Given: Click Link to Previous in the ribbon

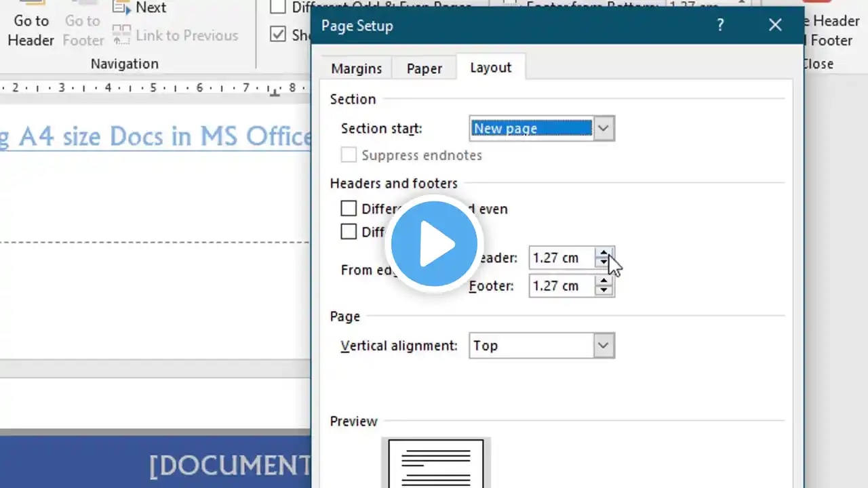Looking at the screenshot, I should (x=176, y=35).
